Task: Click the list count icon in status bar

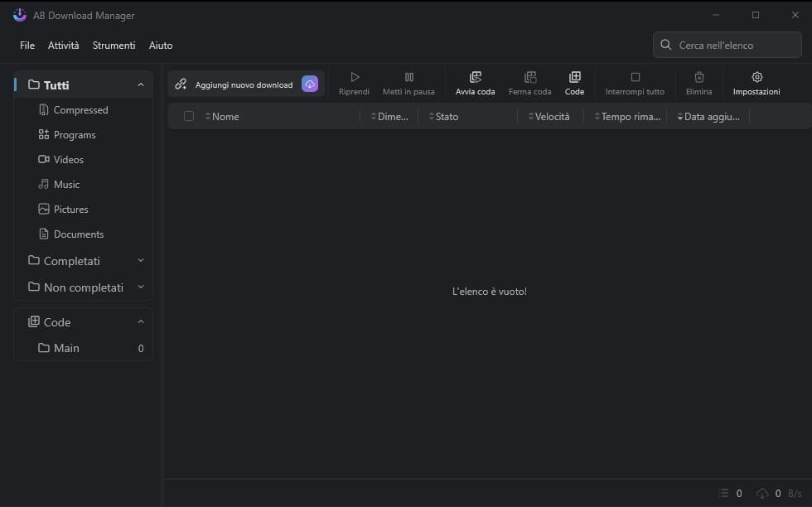Action: click(723, 493)
